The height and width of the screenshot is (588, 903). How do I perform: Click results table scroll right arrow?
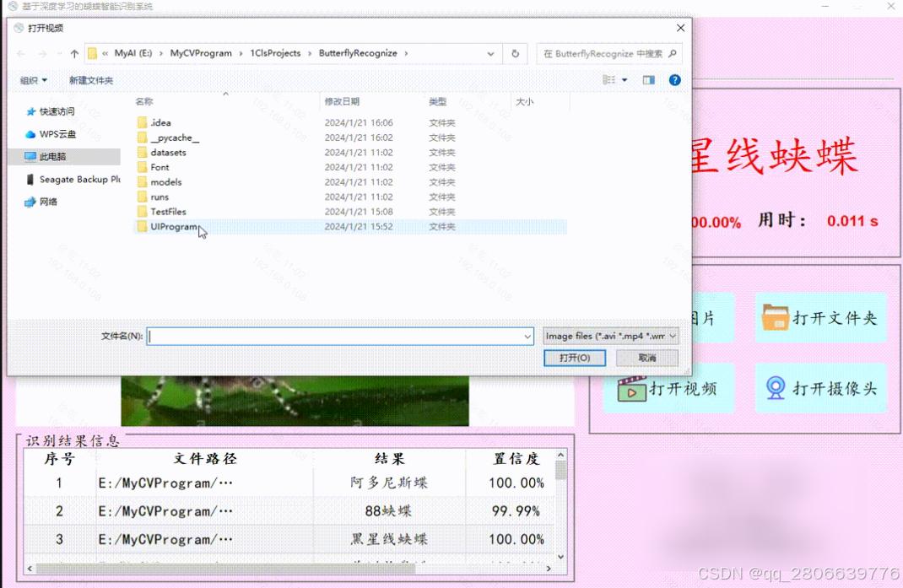click(549, 569)
